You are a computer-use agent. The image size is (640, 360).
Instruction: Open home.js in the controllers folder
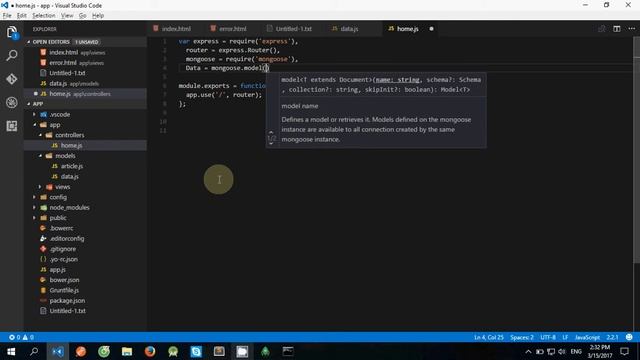point(71,146)
